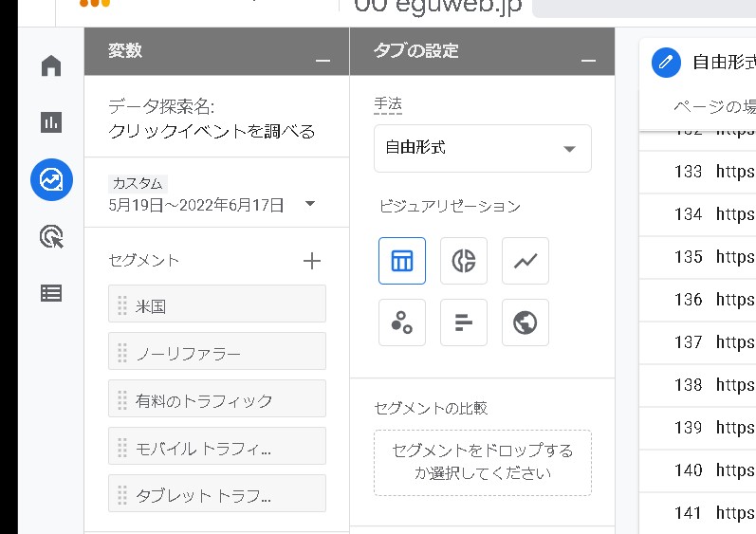
Task: Add a new segment with plus icon
Action: pos(311,261)
